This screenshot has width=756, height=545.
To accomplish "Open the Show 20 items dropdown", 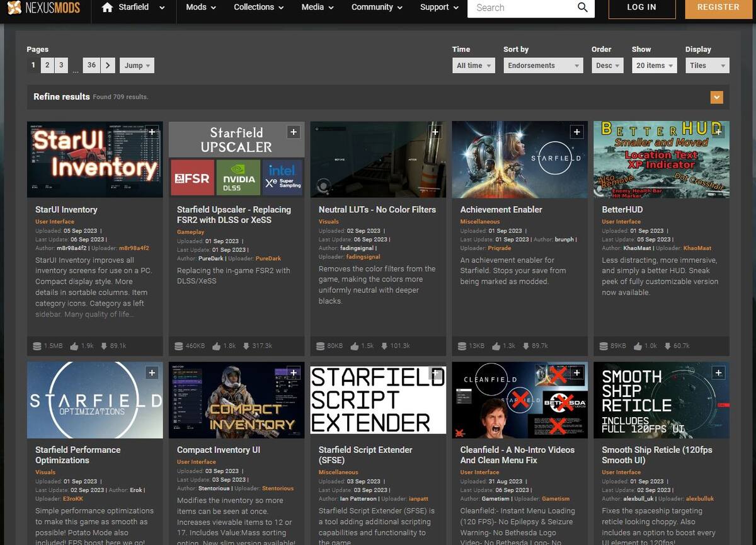I will (654, 66).
